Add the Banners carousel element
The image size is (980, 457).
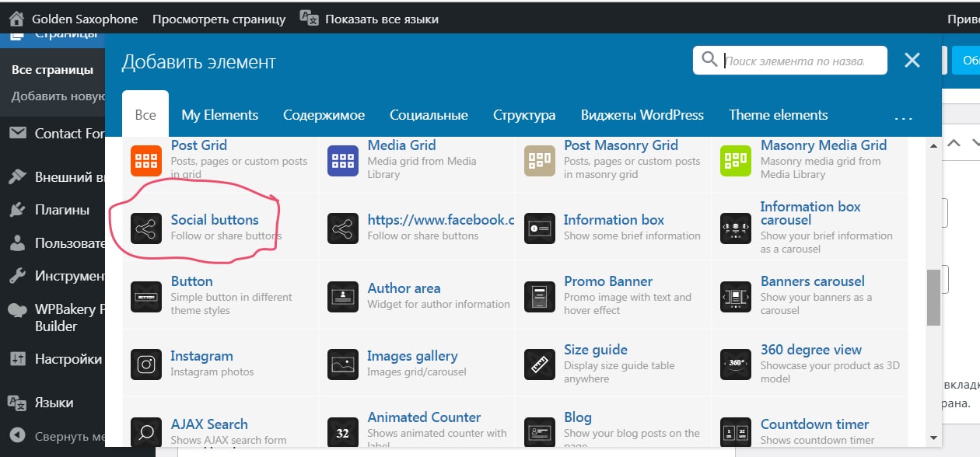tap(810, 296)
